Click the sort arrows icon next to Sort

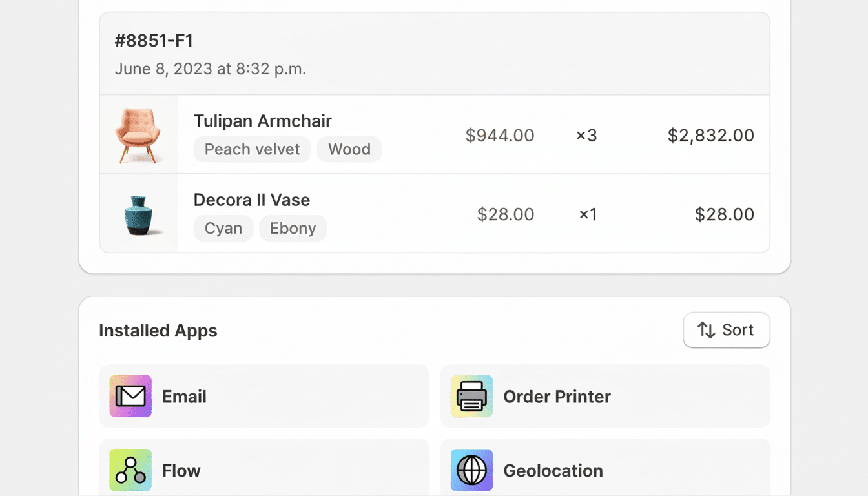click(707, 330)
